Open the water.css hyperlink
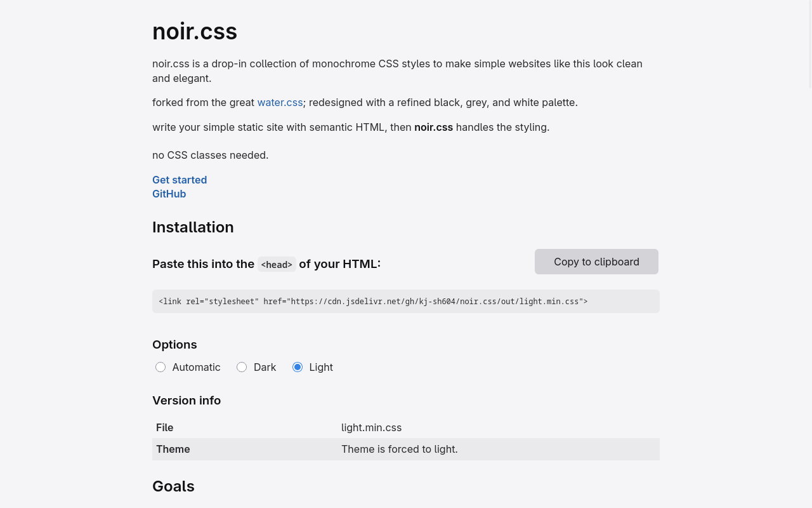 (x=280, y=102)
